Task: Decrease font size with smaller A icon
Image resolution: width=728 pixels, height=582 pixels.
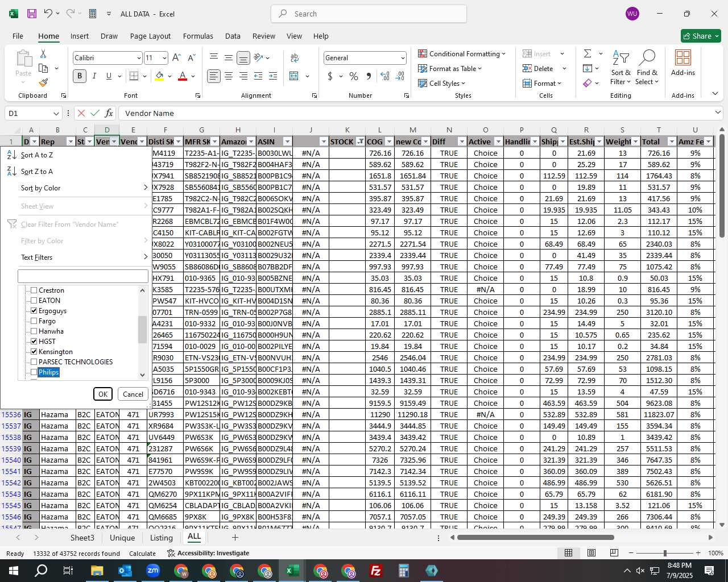Action: (191, 57)
